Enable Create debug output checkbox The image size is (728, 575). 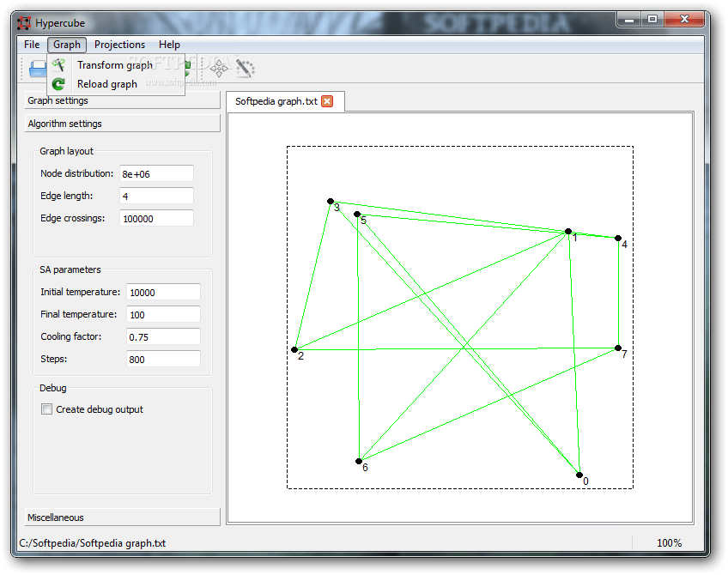(x=46, y=409)
